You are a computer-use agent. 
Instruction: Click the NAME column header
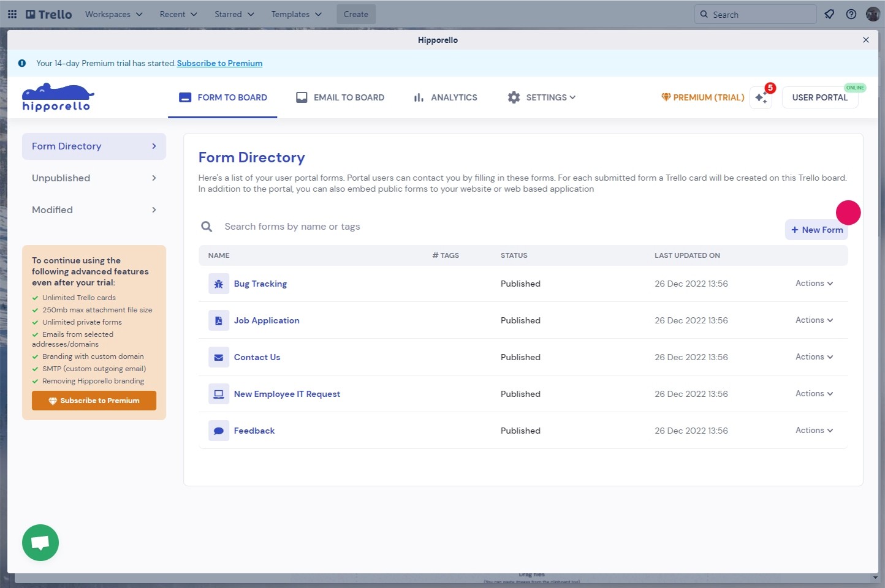[219, 255]
